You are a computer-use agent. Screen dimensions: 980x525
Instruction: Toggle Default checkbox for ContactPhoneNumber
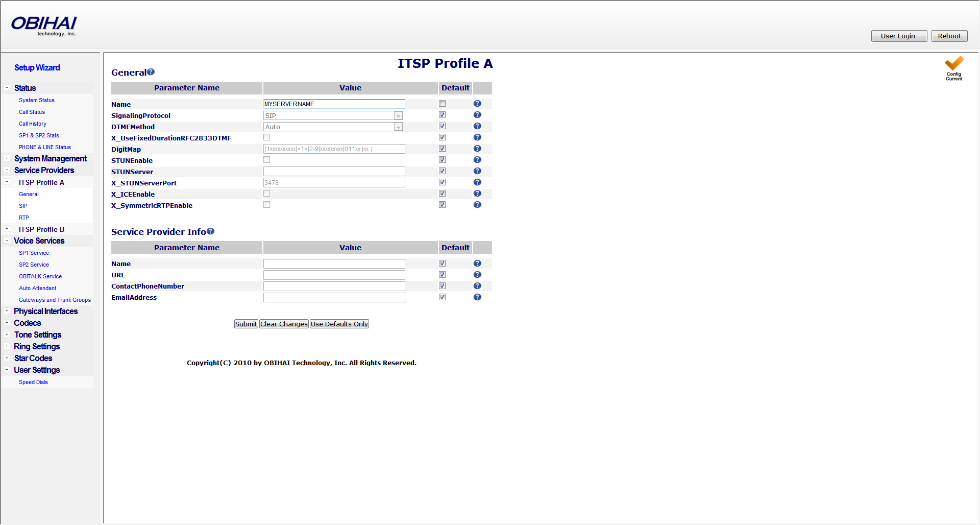click(x=443, y=286)
